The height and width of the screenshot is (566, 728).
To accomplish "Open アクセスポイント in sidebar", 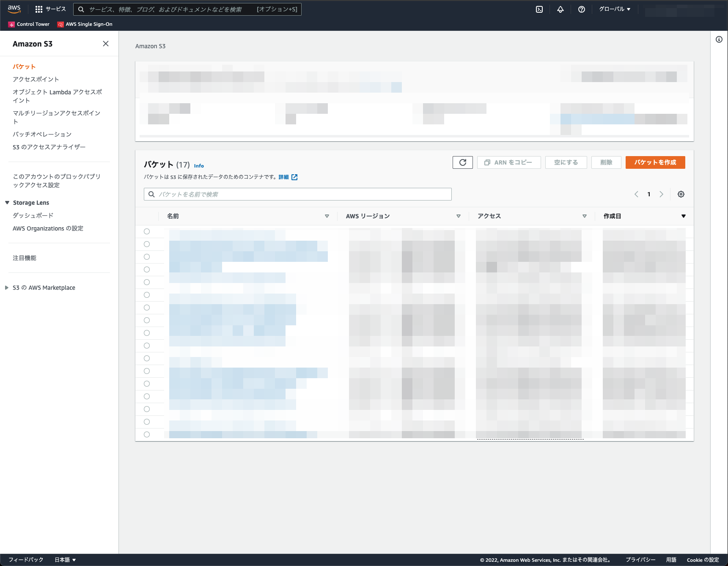I will [36, 79].
